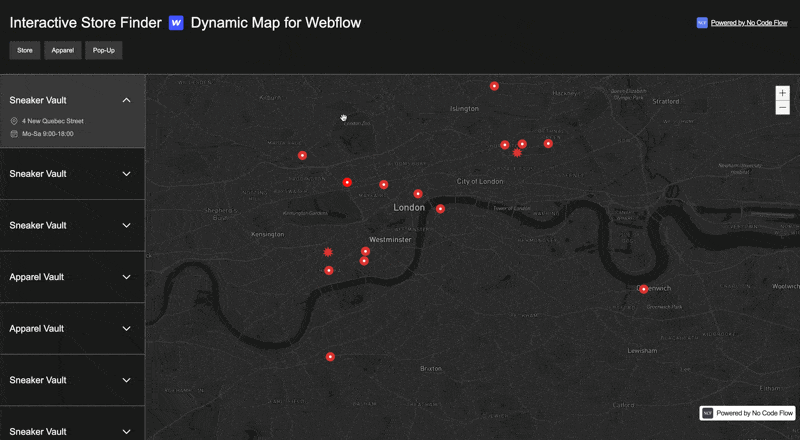
Task: Select the highlighted marker near Paddington
Action: pos(347,182)
